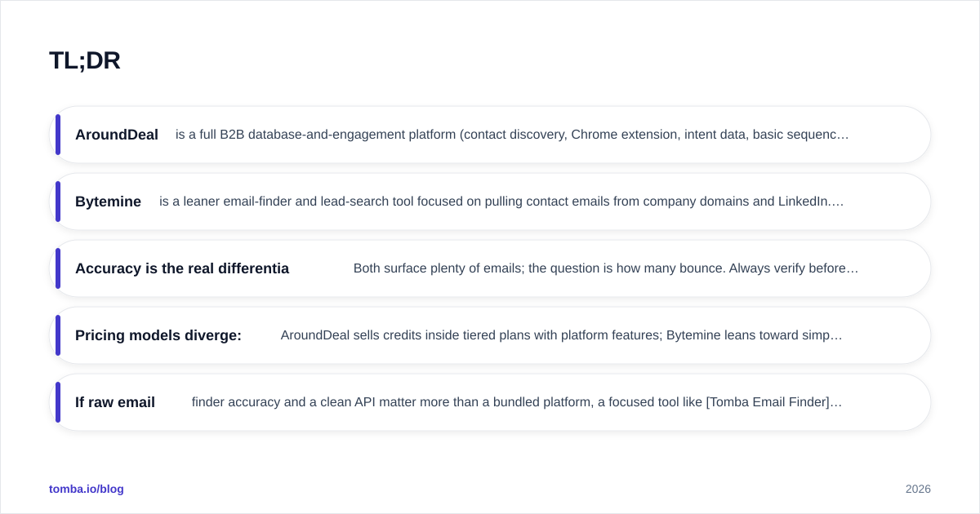
Task: Click the 'Accuracy is the real differentia' label
Action: pyautogui.click(x=182, y=268)
